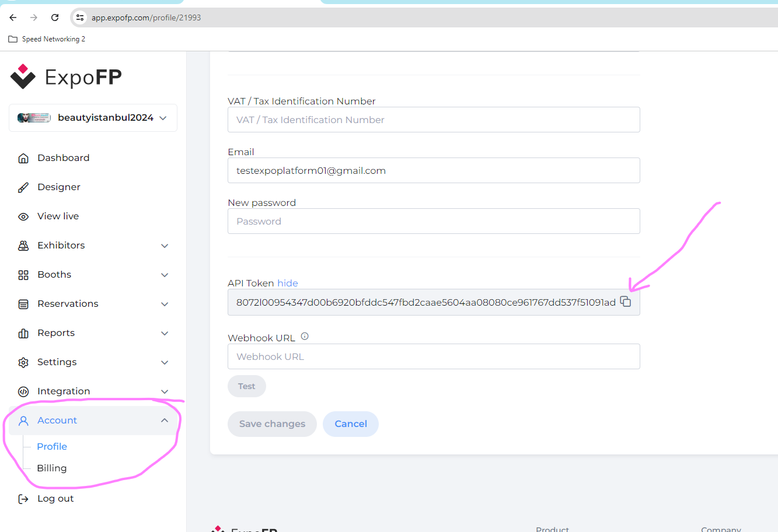Copy the API token to clipboard
The image size is (778, 532).
(x=626, y=302)
